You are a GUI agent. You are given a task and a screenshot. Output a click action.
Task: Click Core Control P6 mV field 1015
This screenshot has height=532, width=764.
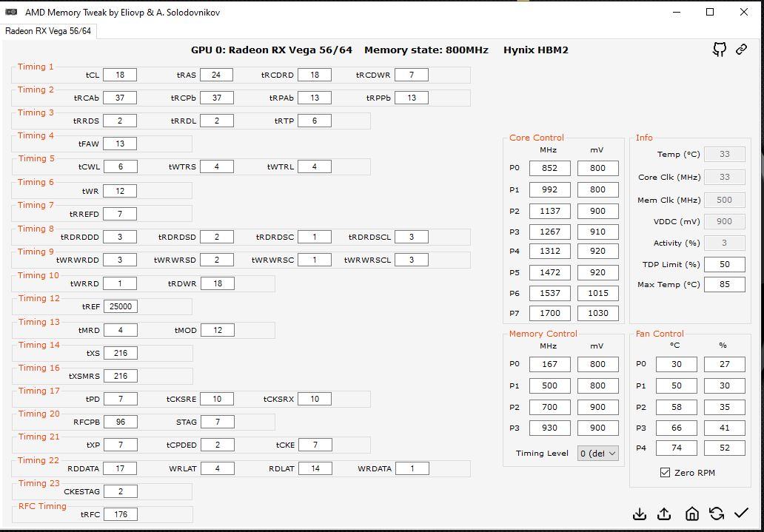(x=598, y=293)
